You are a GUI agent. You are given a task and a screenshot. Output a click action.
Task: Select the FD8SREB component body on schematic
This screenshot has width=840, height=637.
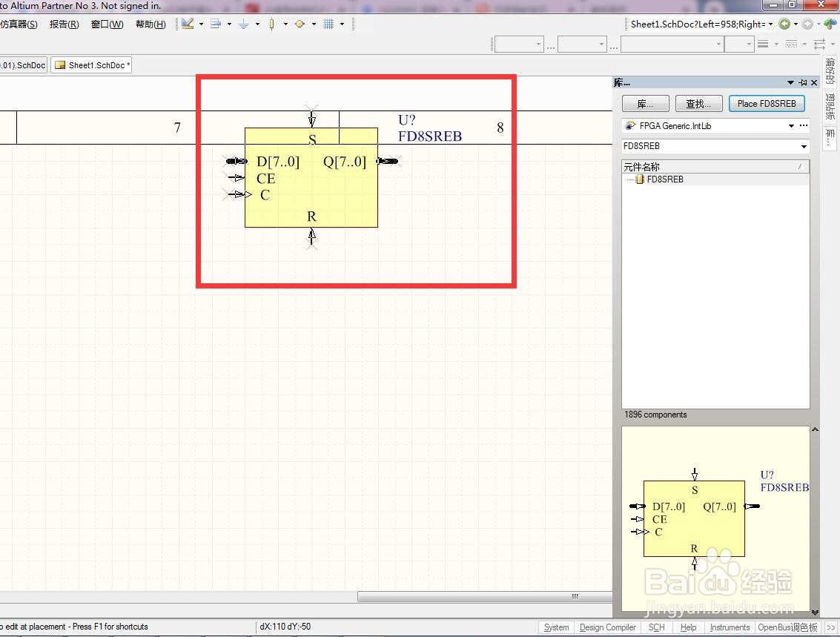click(x=311, y=177)
